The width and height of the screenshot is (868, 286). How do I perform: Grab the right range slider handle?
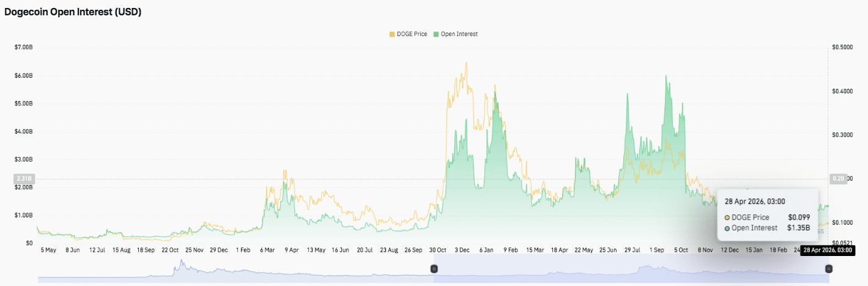pos(829,268)
